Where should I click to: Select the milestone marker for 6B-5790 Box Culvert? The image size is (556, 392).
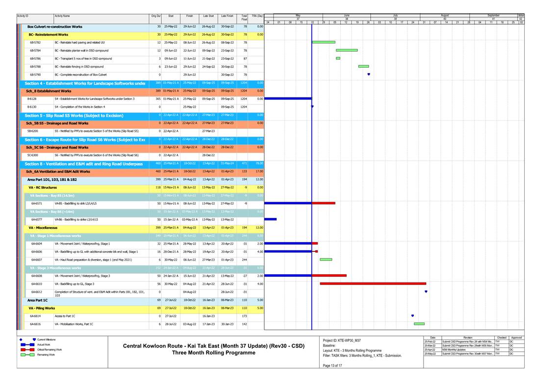[x=369, y=74]
